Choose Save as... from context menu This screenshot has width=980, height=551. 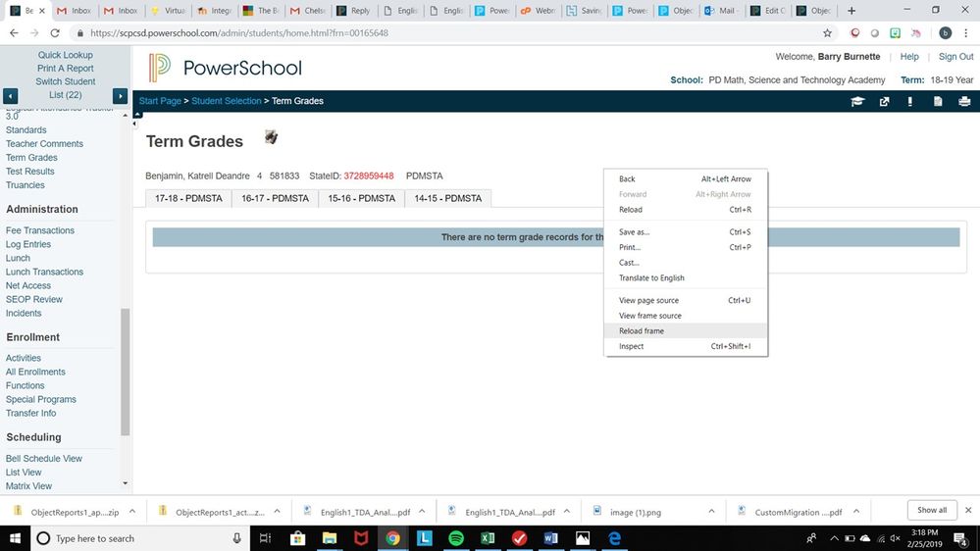[686, 231]
